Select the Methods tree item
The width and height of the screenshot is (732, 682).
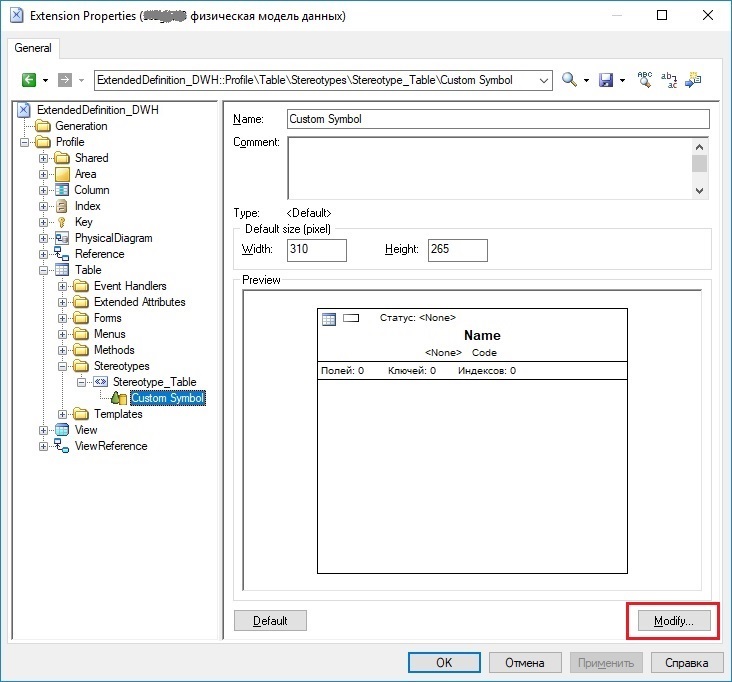(x=114, y=350)
